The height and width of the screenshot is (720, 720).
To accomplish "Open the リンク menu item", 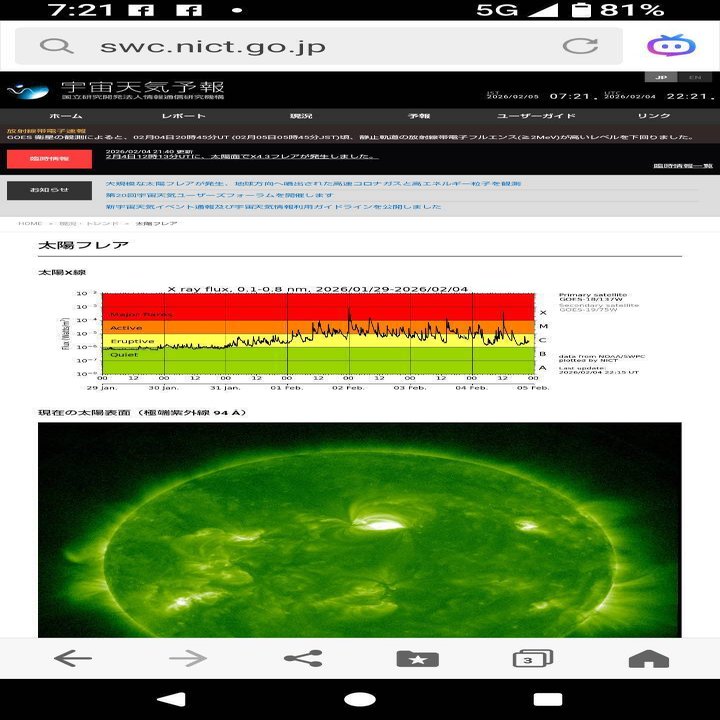I will (654, 116).
